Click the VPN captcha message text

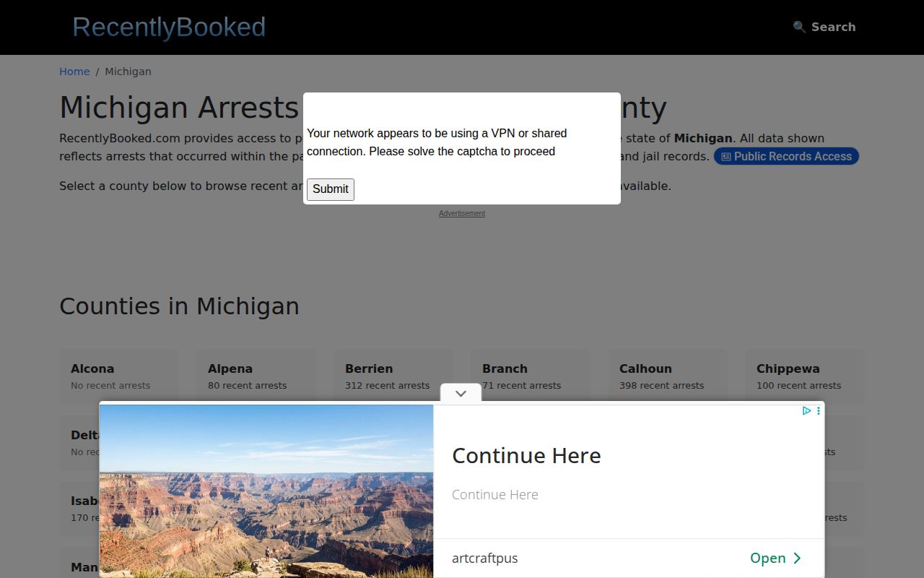tap(437, 142)
